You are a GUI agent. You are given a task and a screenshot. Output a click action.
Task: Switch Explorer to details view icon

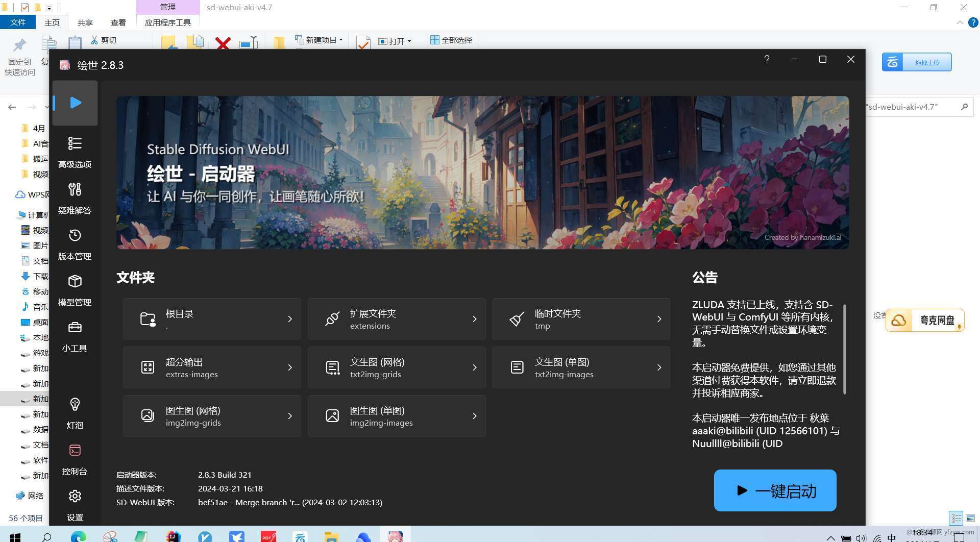[x=956, y=518]
